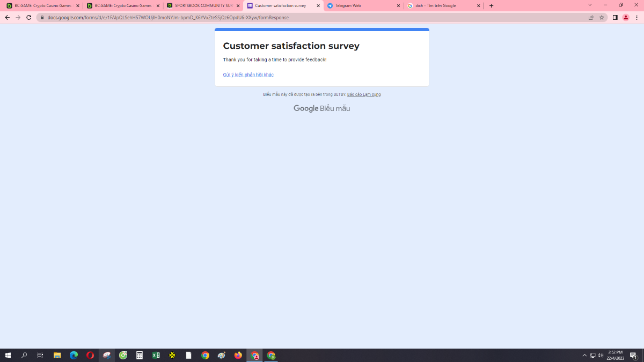Expand the tab search dropdown arrow
Image resolution: width=644 pixels, height=362 pixels.
(590, 5)
